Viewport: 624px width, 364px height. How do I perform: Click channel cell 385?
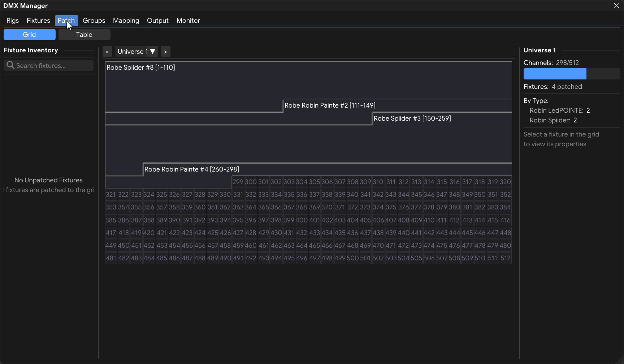point(111,220)
